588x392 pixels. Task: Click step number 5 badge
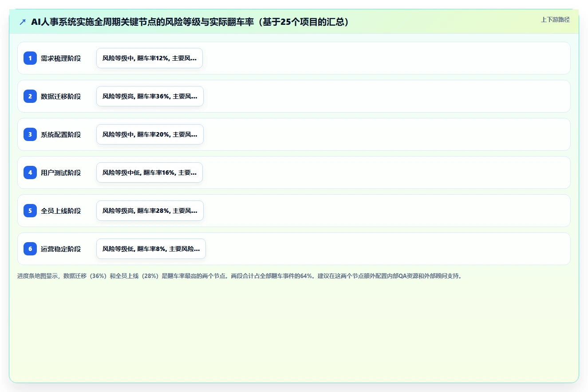pos(30,211)
